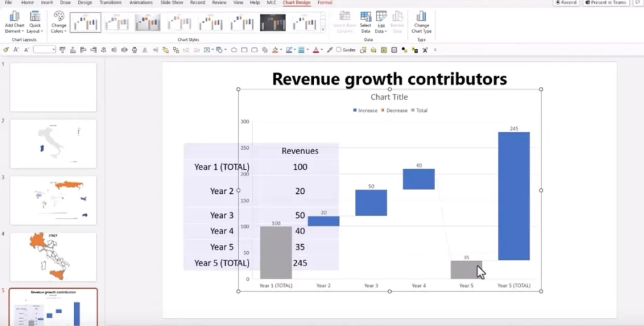This screenshot has width=644, height=326.
Task: Open the MLC tab
Action: (272, 3)
